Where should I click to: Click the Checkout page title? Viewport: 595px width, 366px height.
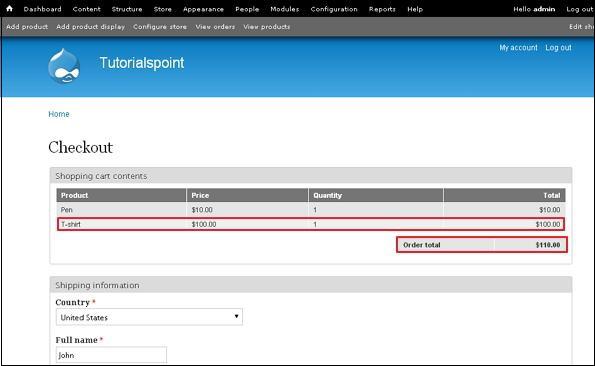click(80, 147)
